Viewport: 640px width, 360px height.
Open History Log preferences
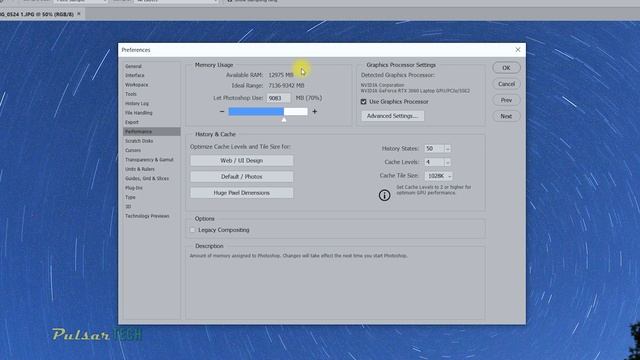pos(137,104)
